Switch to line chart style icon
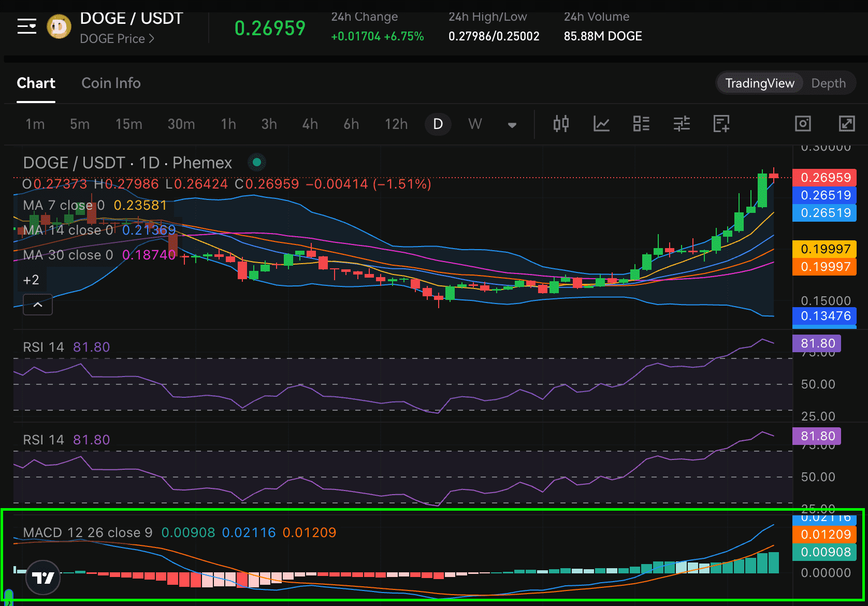The width and height of the screenshot is (868, 606). pos(601,124)
